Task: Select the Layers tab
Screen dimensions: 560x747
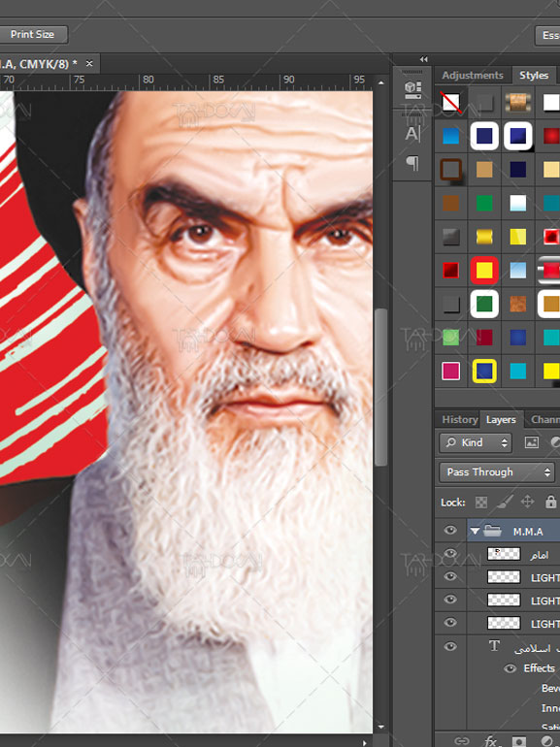Action: pyautogui.click(x=501, y=420)
